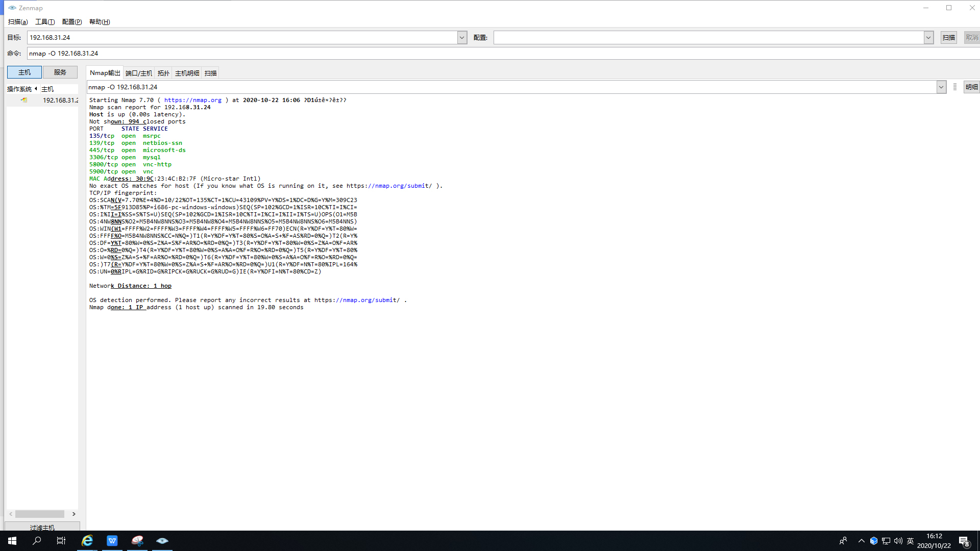Open the 工具(T) menu
Image resolution: width=980 pixels, height=551 pixels.
click(x=45, y=22)
